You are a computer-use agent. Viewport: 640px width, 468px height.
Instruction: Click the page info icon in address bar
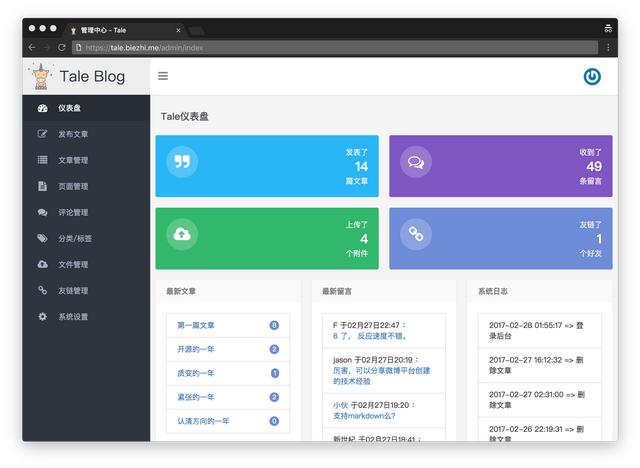79,47
